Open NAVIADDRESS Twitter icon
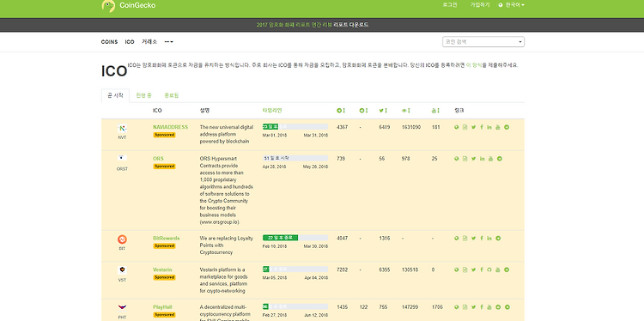Screen dimensions: 644x321 473,127
